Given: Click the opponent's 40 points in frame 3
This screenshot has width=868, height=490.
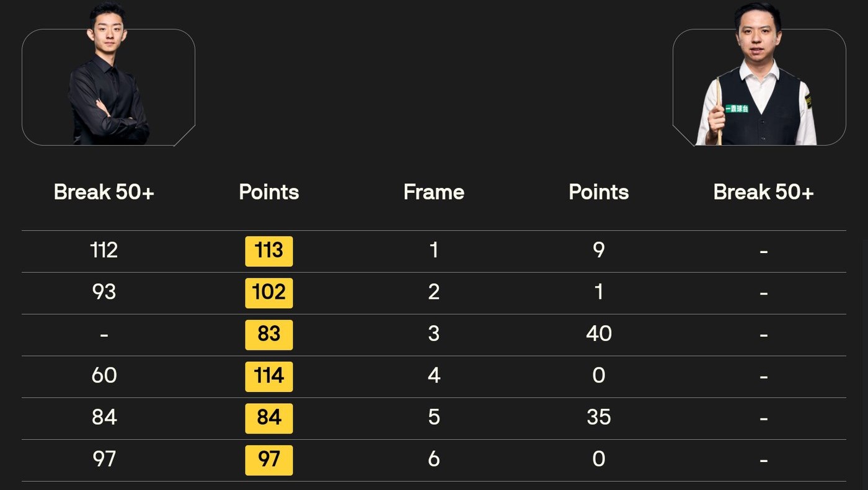Looking at the screenshot, I should pyautogui.click(x=598, y=334).
